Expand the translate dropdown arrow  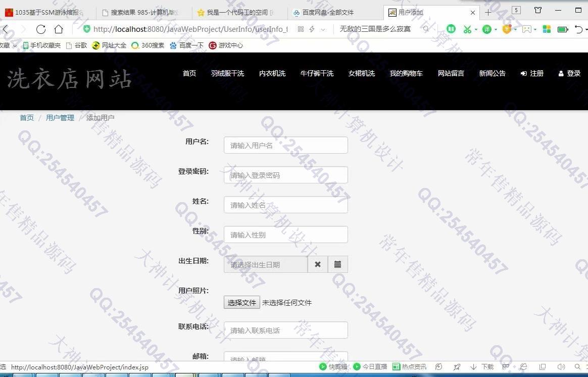[496, 30]
